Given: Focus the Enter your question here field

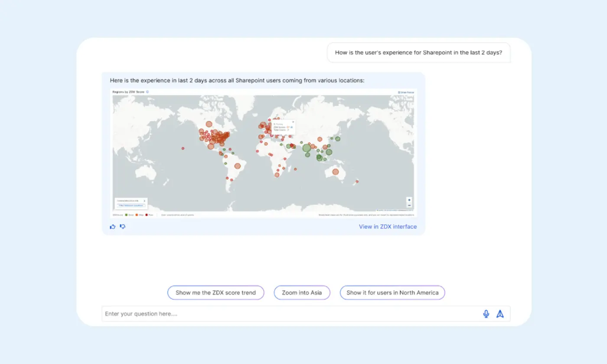Looking at the screenshot, I should 306,314.
